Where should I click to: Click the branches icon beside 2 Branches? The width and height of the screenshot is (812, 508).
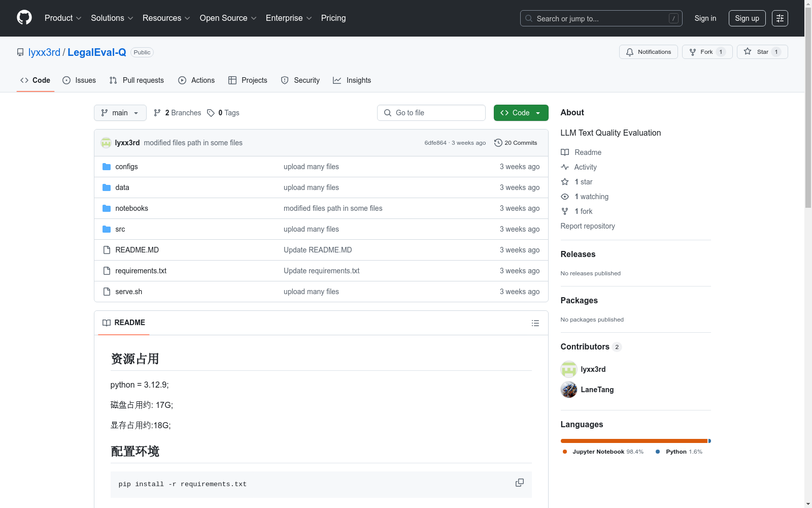click(157, 113)
